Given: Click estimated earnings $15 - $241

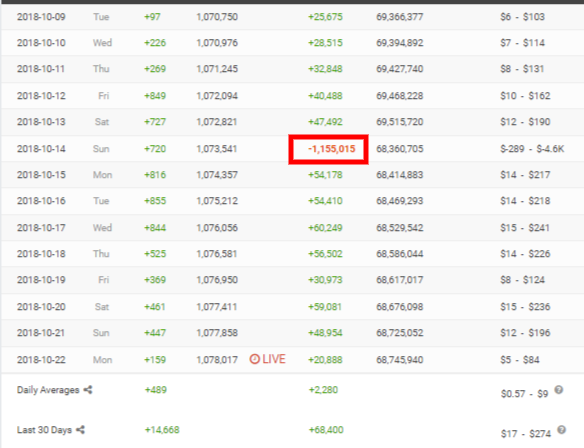Looking at the screenshot, I should click(x=525, y=228).
